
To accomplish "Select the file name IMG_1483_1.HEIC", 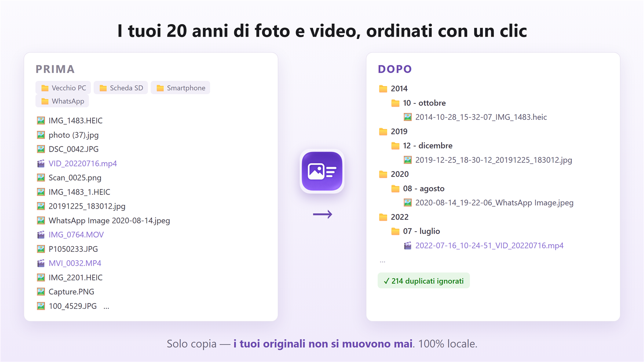I will (79, 192).
